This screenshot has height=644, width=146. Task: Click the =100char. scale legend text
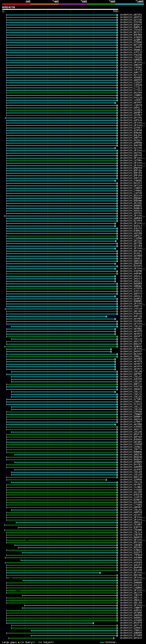[x=111, y=642]
